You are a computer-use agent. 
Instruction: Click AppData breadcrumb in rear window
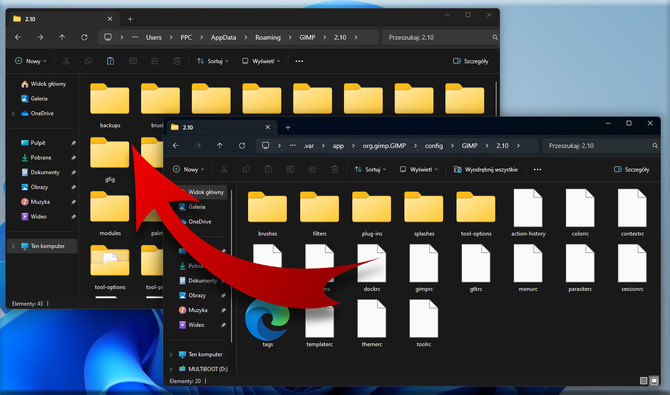tap(223, 38)
